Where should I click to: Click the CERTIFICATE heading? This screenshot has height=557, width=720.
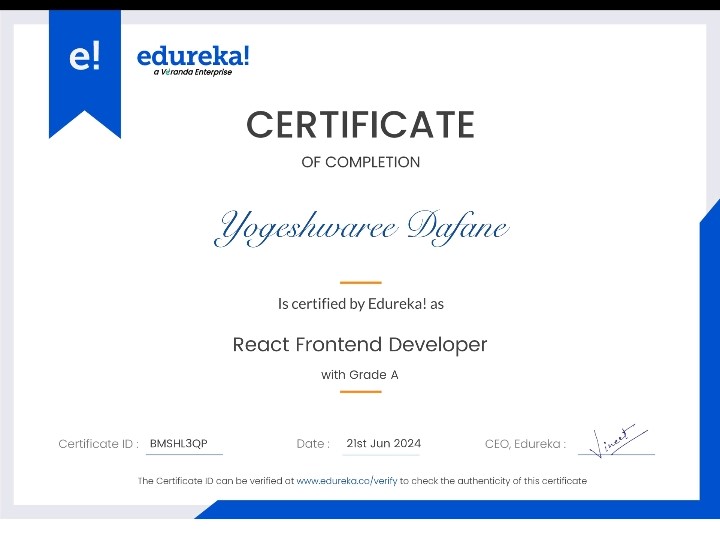[360, 124]
